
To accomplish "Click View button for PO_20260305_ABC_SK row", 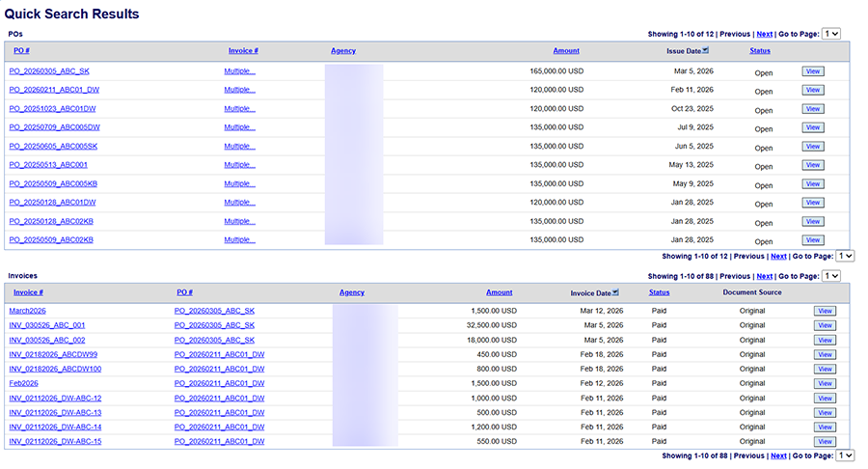I will (x=813, y=70).
